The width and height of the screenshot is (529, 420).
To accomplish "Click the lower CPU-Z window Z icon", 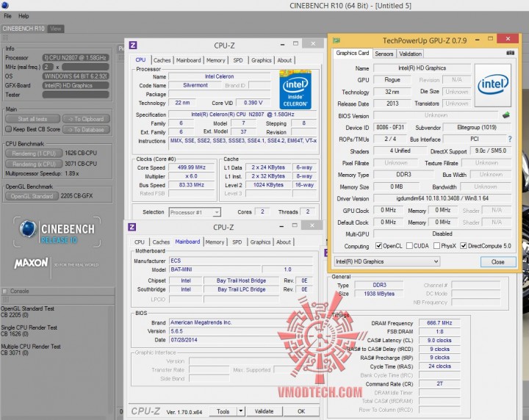I will pyautogui.click(x=132, y=227).
